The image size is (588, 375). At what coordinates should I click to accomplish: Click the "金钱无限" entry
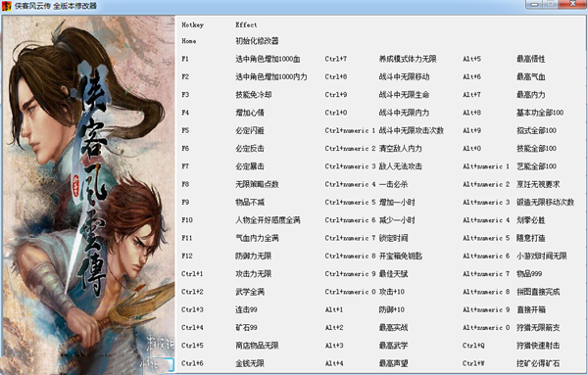(250, 363)
